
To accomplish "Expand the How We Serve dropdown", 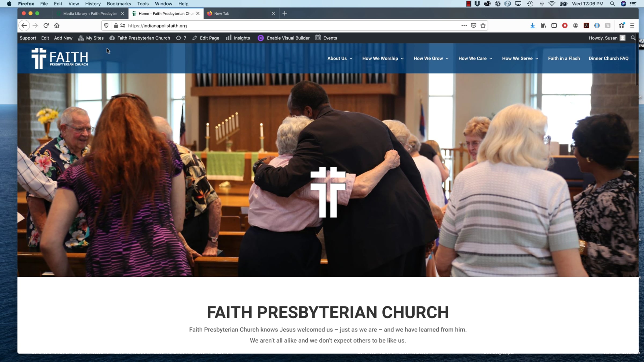I will point(520,58).
